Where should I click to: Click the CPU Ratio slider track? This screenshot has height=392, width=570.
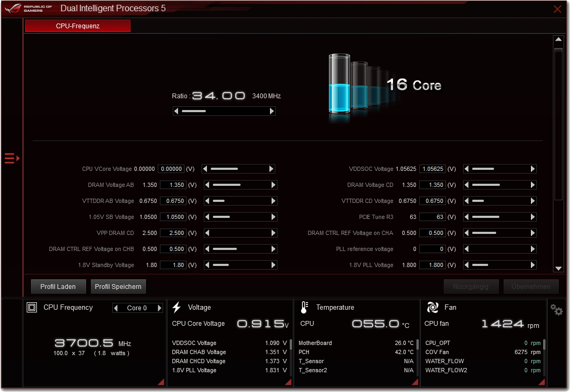(224, 111)
